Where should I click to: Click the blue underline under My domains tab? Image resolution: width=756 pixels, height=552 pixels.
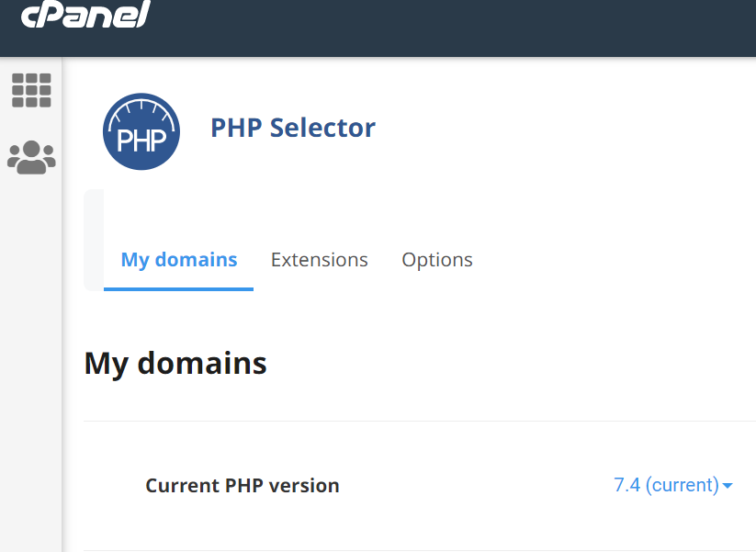tap(178, 288)
